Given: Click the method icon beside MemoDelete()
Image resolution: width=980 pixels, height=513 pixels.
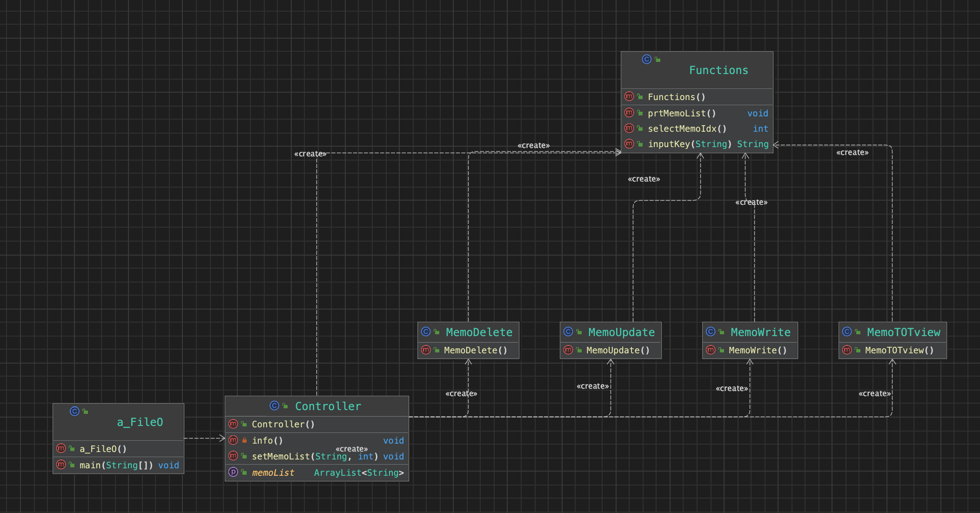Looking at the screenshot, I should pyautogui.click(x=426, y=350).
